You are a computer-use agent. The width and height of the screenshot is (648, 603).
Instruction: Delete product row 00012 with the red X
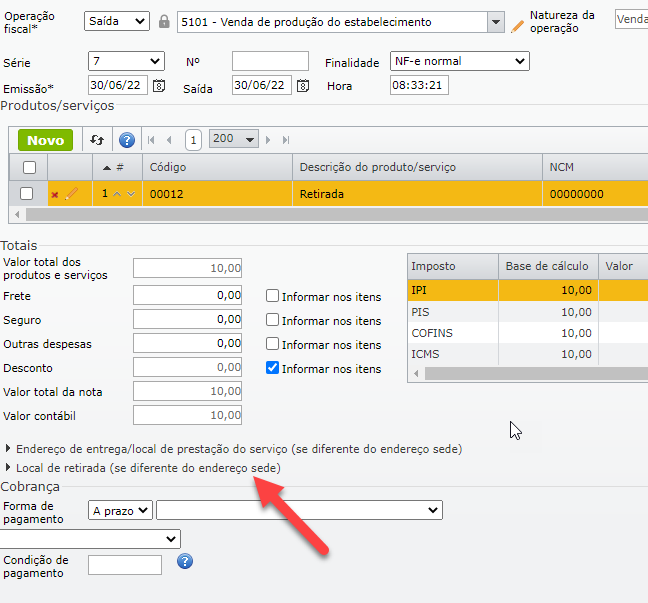(54, 195)
